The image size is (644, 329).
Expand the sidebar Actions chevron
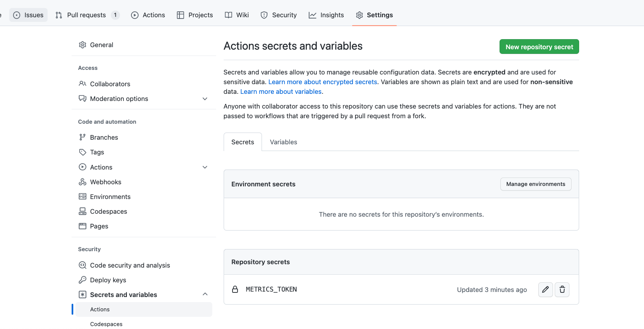tap(205, 167)
